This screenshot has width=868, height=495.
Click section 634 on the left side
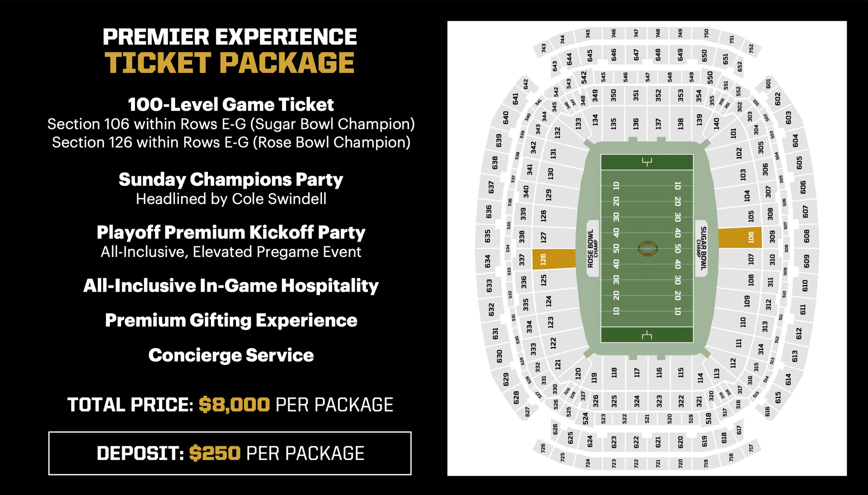click(x=487, y=261)
